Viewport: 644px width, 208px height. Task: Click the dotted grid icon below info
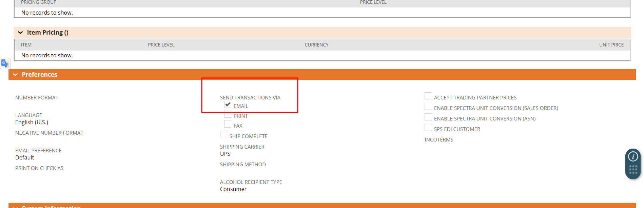(633, 170)
